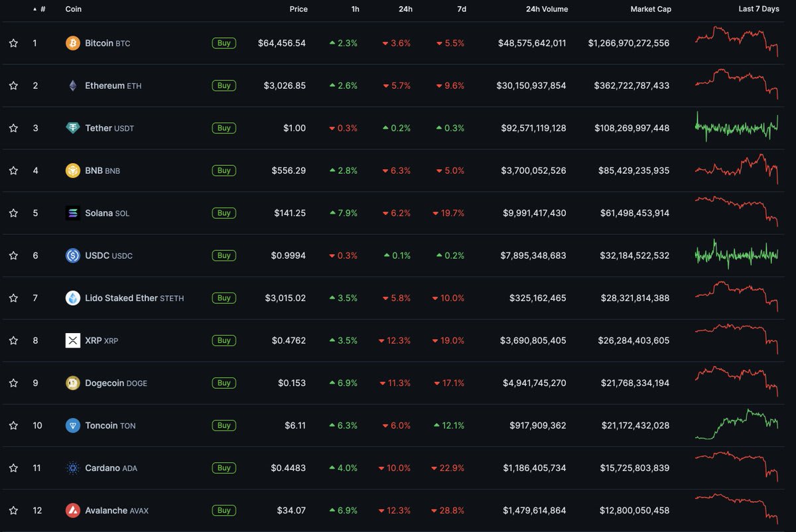Sort by the Price column header
This screenshot has height=532, width=796.
(x=298, y=9)
